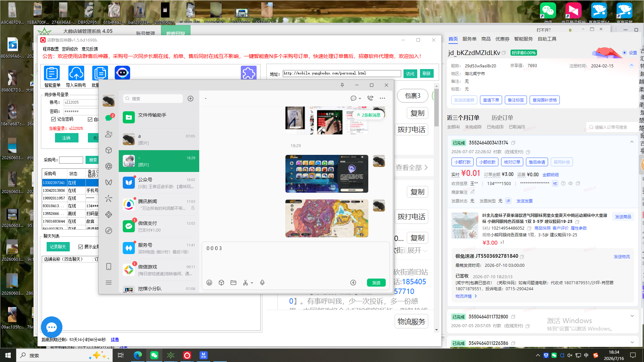Open the dropdown arrow beside the chat bubble icon

tap(360, 99)
